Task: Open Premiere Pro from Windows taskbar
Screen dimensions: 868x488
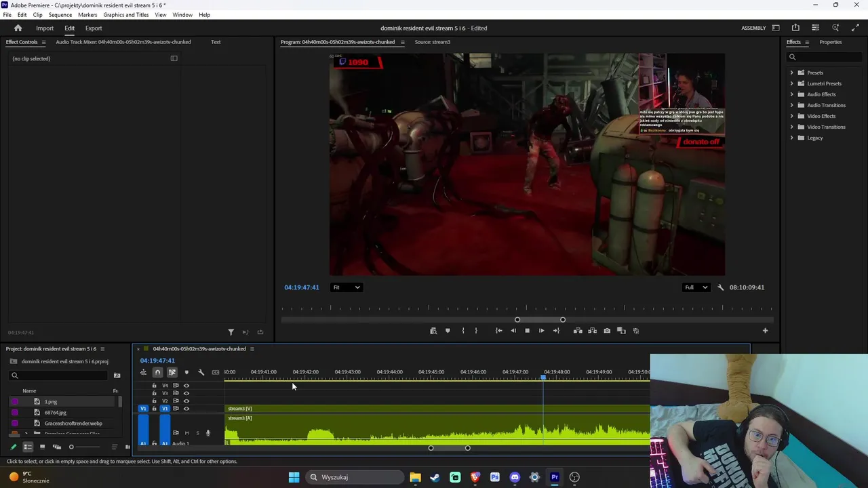Action: point(555,477)
